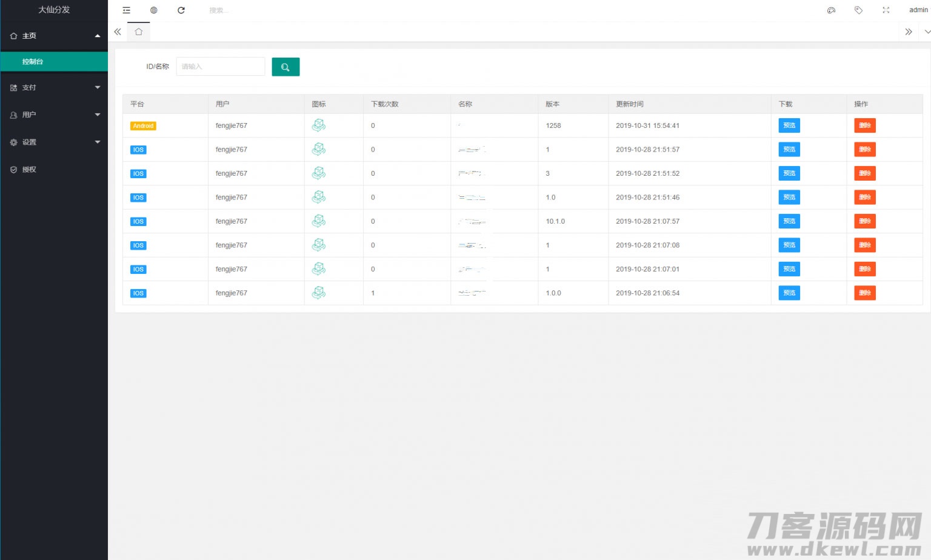This screenshot has height=560, width=931.
Task: Expand the 用户 sidebar menu
Action: click(54, 115)
